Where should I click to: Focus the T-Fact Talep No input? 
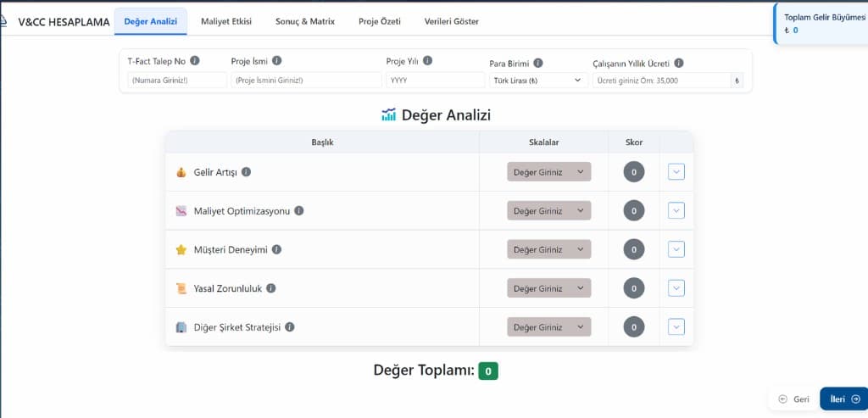coord(177,81)
